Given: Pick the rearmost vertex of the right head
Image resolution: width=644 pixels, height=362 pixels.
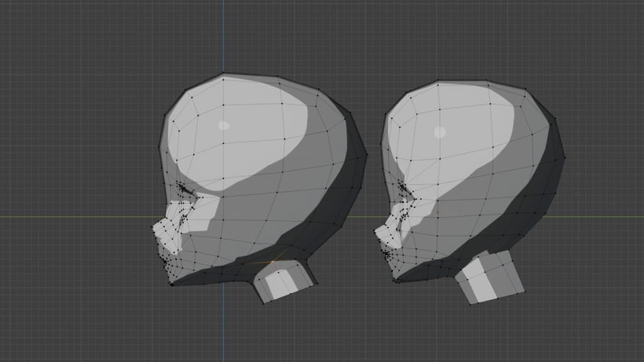Looking at the screenshot, I should [x=564, y=156].
